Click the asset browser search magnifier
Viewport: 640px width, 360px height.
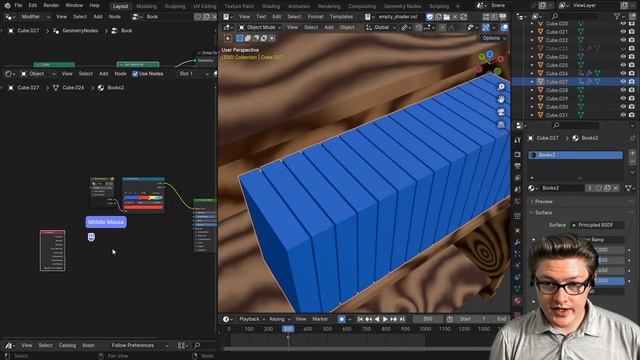pos(197,345)
